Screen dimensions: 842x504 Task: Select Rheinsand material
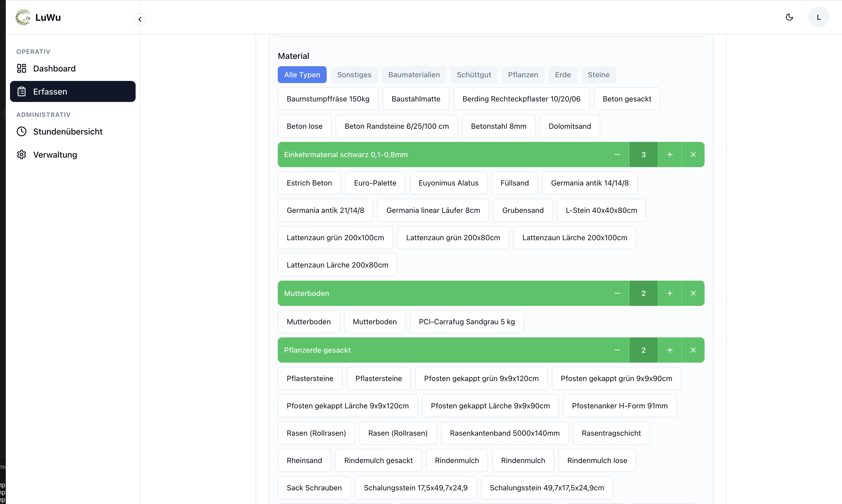coord(304,460)
